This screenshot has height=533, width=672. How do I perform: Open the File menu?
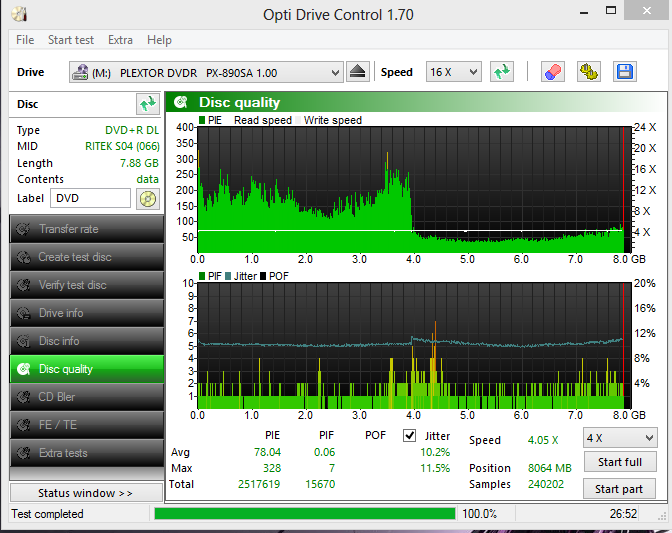(25, 40)
